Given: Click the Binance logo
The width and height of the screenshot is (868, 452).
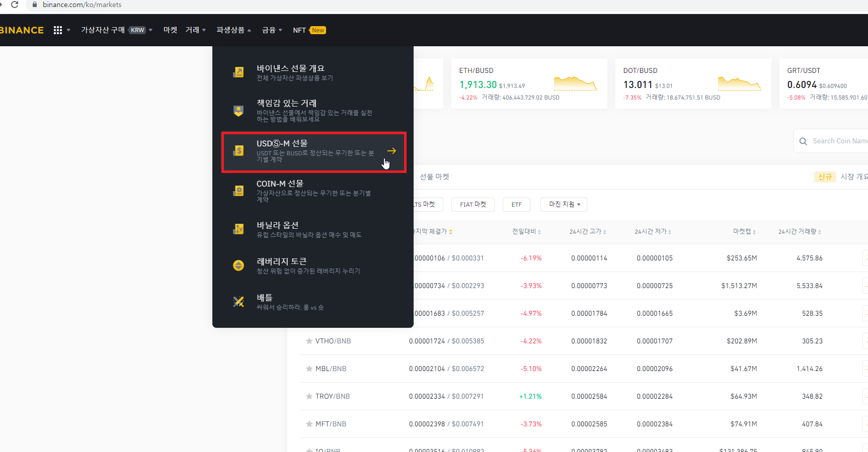Looking at the screenshot, I should pos(22,30).
